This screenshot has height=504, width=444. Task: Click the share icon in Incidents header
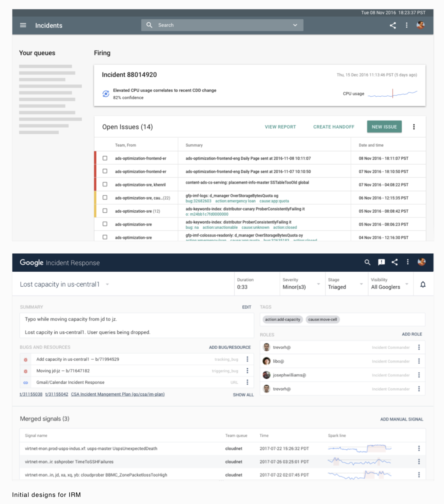point(393,25)
